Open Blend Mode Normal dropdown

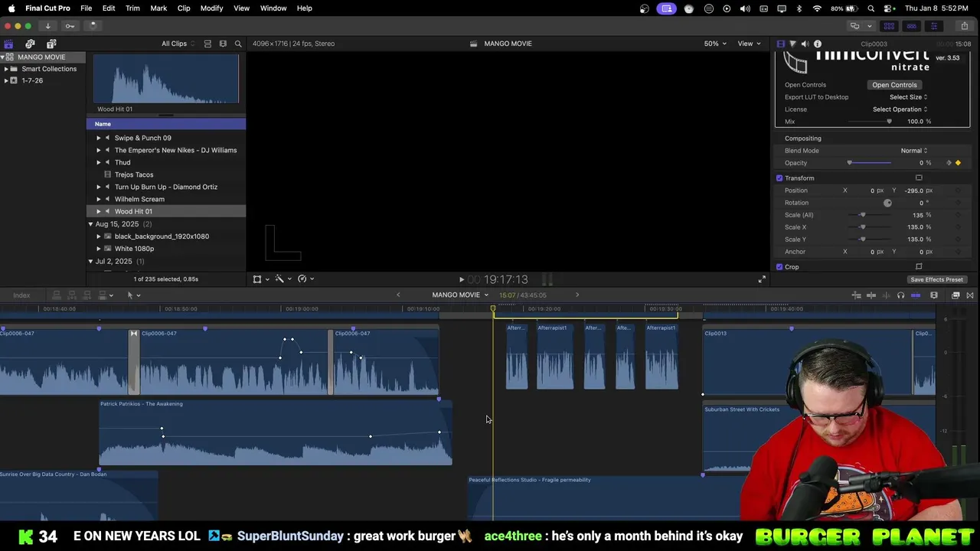913,151
